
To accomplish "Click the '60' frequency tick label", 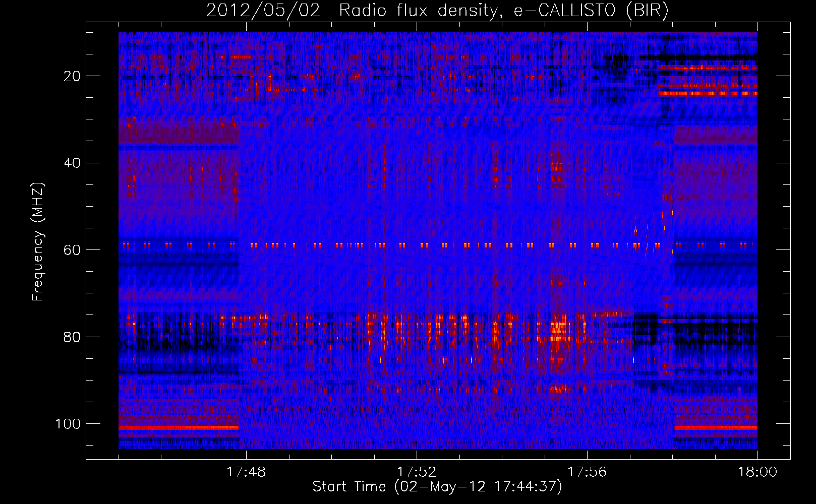I will pyautogui.click(x=73, y=250).
